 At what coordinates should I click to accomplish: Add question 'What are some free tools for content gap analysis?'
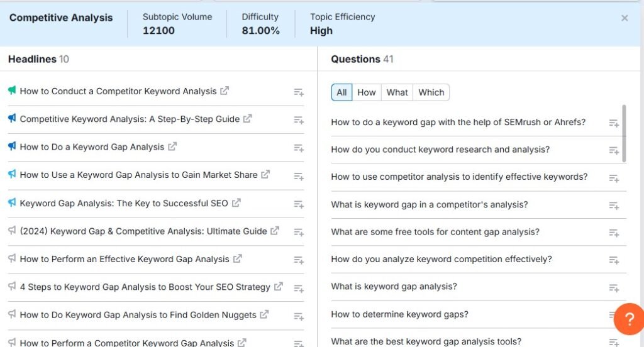point(614,233)
